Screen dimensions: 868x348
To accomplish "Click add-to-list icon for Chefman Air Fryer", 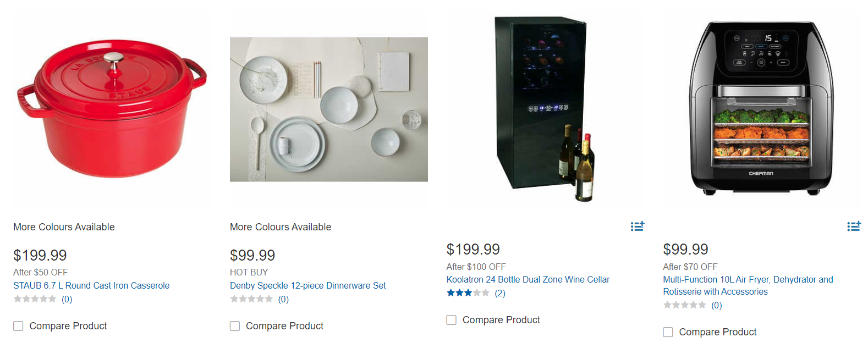I will [x=853, y=226].
